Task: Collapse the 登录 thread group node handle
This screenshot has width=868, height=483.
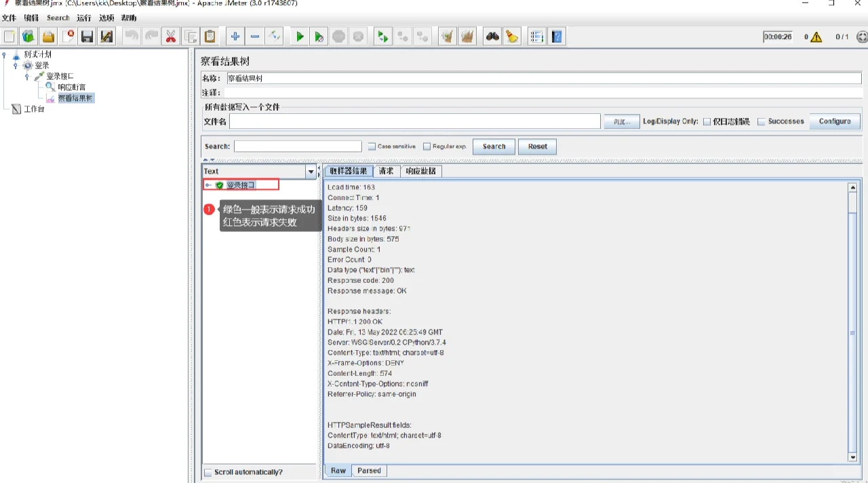Action: click(15, 66)
